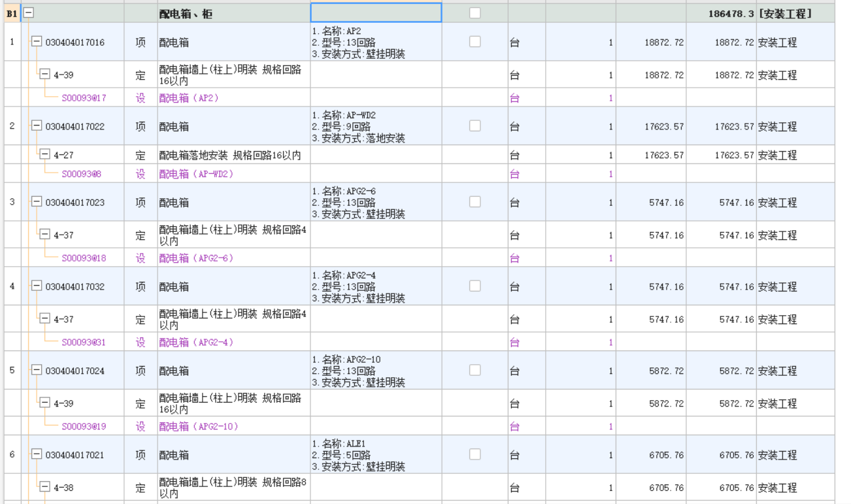Click the 名称:AP-WD2 feature description cell
This screenshot has width=851, height=504.
(376, 126)
